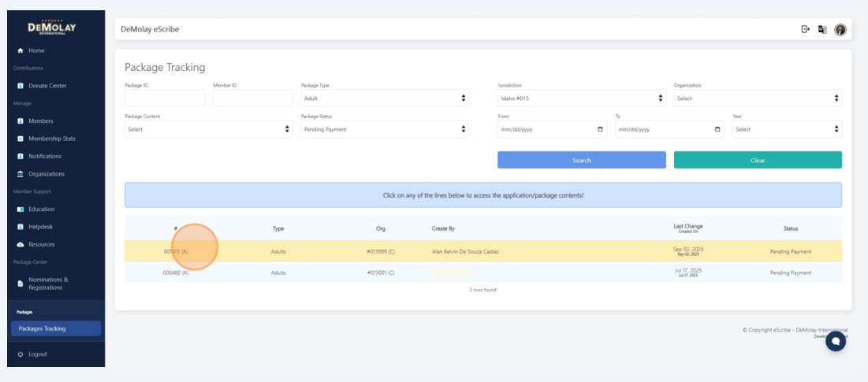
Task: Click the Sep 02, 2025 last change cell
Action: coord(688,251)
